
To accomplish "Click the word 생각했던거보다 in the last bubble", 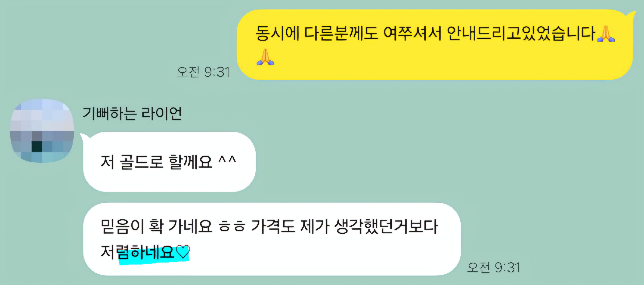I will [386, 227].
